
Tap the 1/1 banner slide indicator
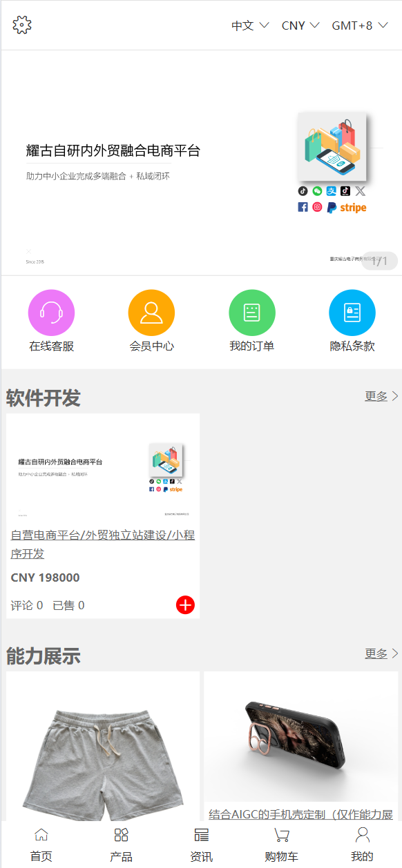380,261
